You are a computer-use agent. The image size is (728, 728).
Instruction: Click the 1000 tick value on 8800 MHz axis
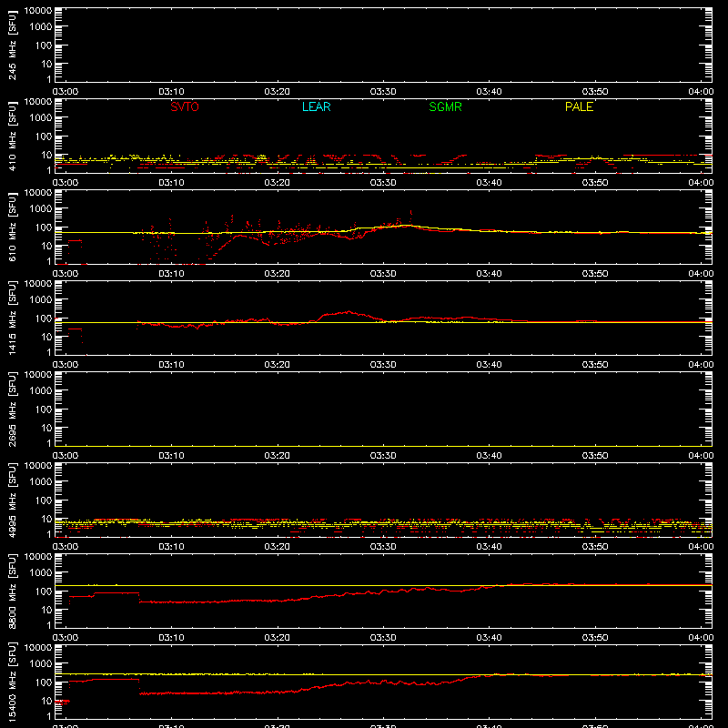coord(41,573)
